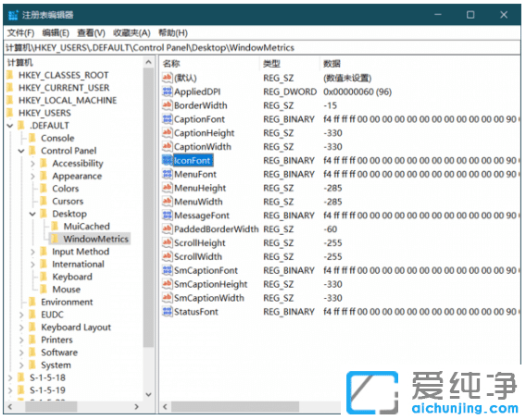Click the MuiCached folder icon
This screenshot has height=420, width=526.
click(x=56, y=226)
